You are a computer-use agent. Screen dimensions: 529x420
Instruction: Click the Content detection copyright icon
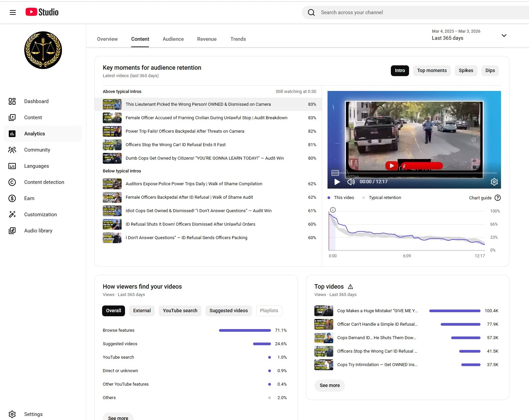point(12,182)
